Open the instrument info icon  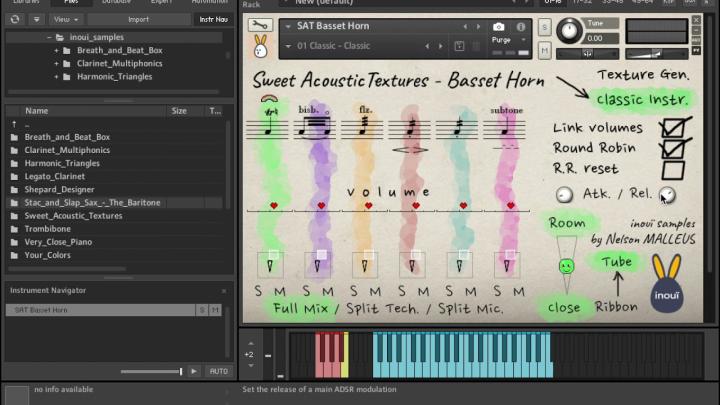(x=521, y=27)
